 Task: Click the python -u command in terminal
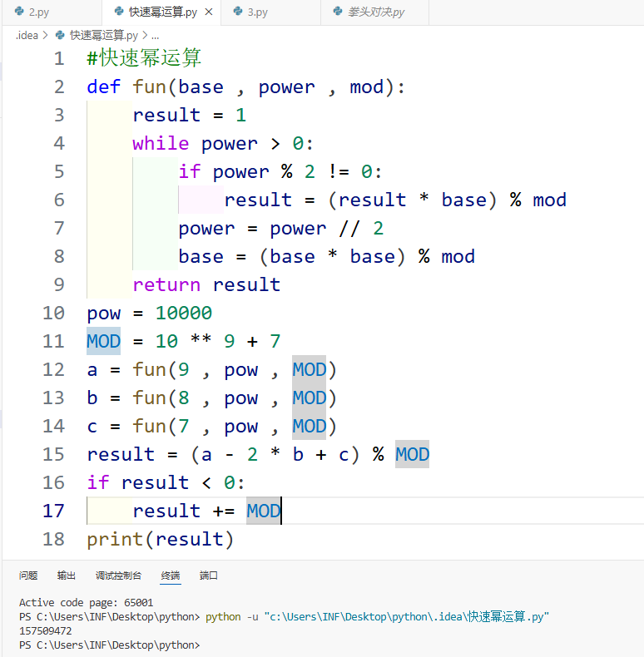click(377, 616)
